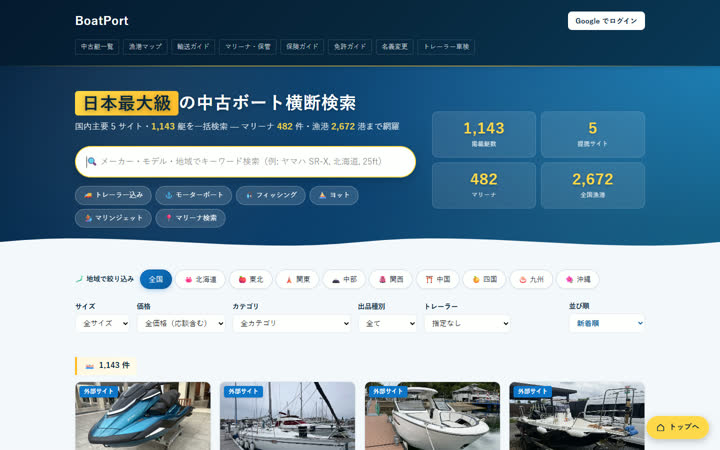The width and height of the screenshot is (720, 450).
Task: Click the anchor icon on モーターボート chip
Action: pyautogui.click(x=169, y=195)
